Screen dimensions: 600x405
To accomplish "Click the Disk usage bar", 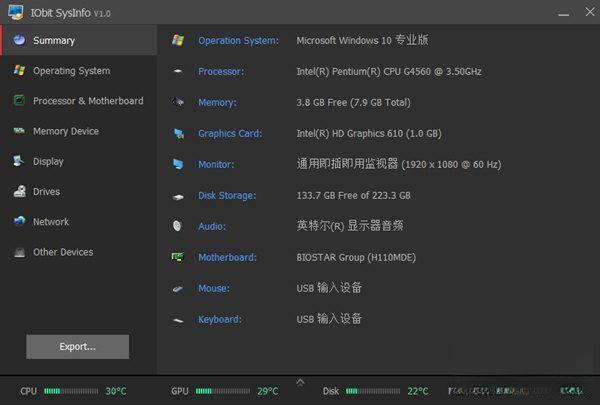I will [x=373, y=391].
